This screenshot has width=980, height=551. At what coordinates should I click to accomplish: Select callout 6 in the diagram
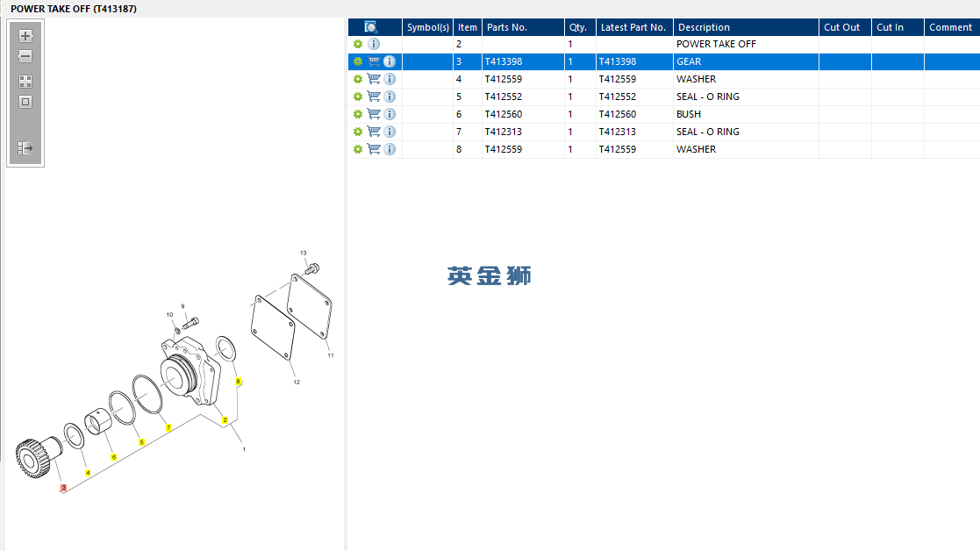point(114,457)
